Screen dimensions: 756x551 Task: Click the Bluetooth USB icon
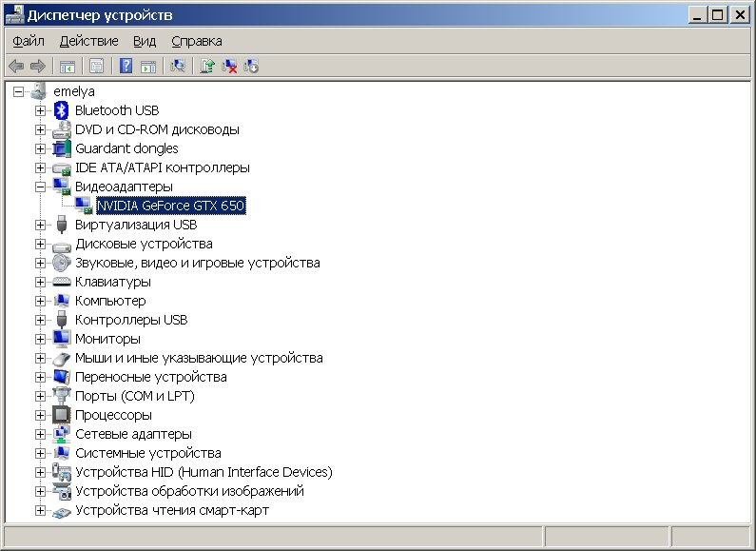[x=61, y=110]
